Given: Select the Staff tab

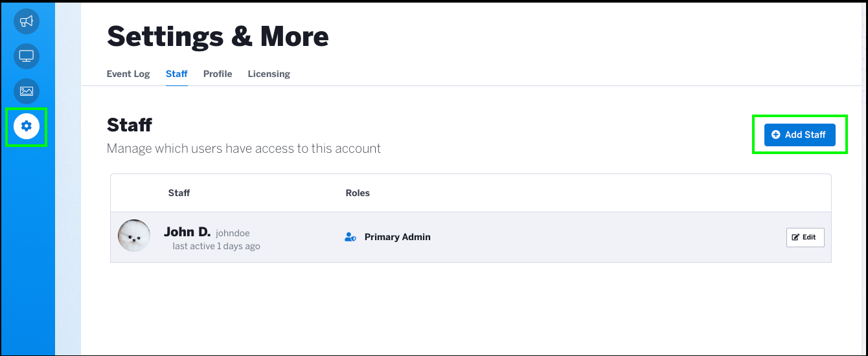Looking at the screenshot, I should [x=177, y=74].
